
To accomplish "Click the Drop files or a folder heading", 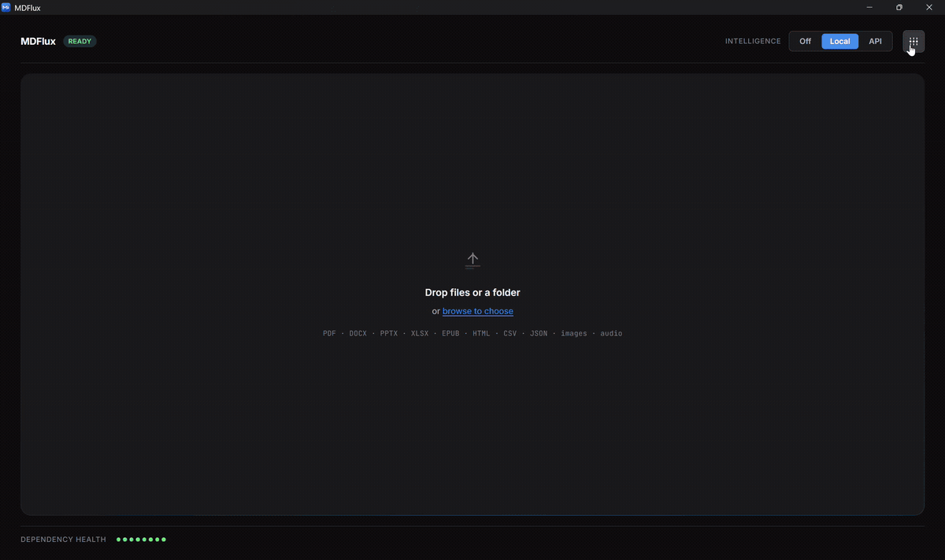I will point(472,292).
